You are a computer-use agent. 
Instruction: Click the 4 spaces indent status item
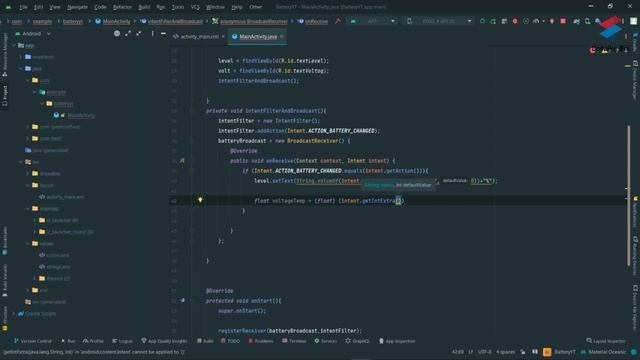505,351
